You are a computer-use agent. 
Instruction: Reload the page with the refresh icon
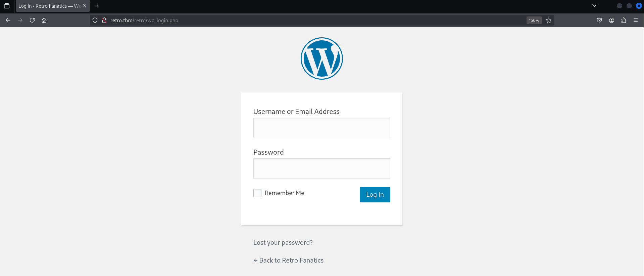(x=32, y=20)
